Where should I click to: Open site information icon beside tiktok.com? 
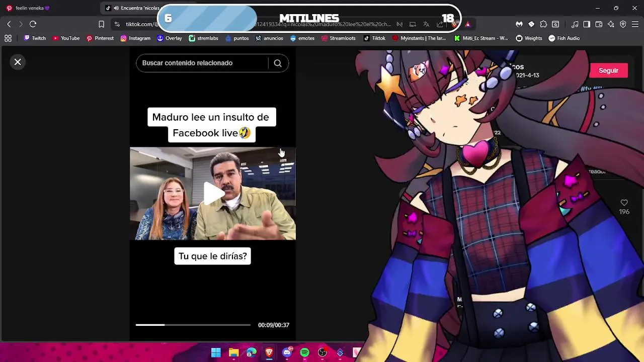[117, 24]
